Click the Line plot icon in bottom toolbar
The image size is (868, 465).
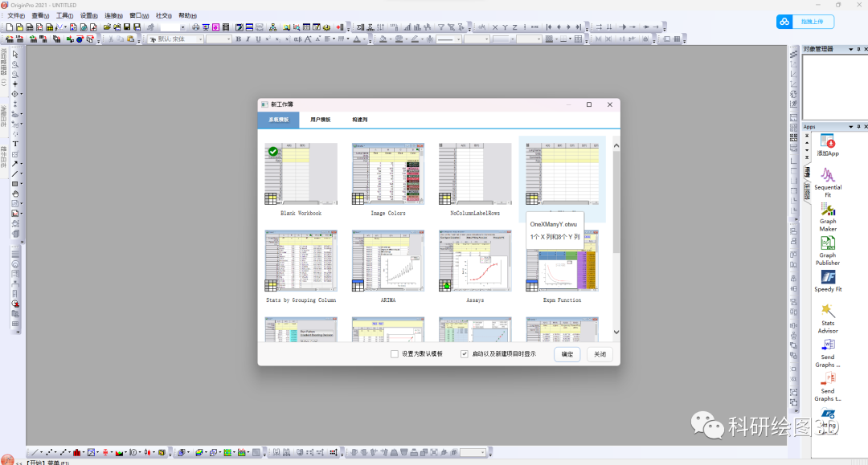[35, 452]
